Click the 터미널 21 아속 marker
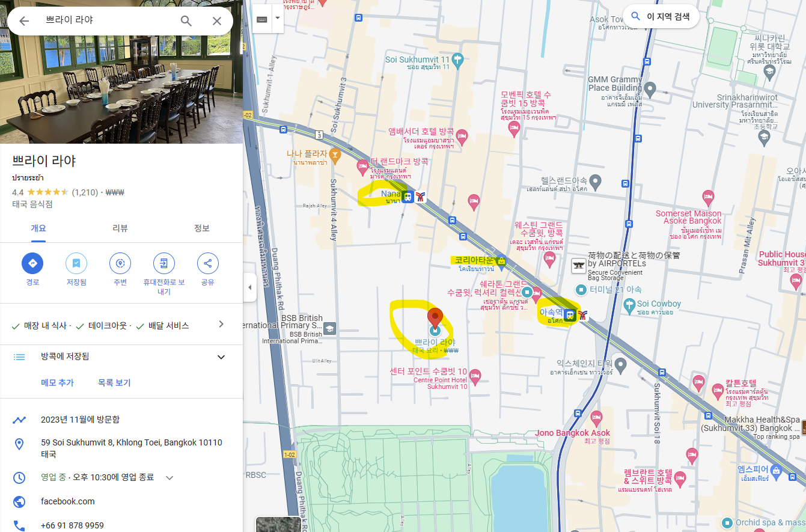This screenshot has height=532, width=806. pos(580,289)
